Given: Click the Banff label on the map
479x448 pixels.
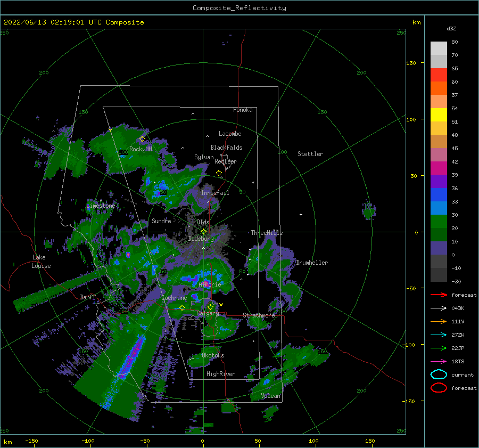Looking at the screenshot, I should [x=88, y=297].
